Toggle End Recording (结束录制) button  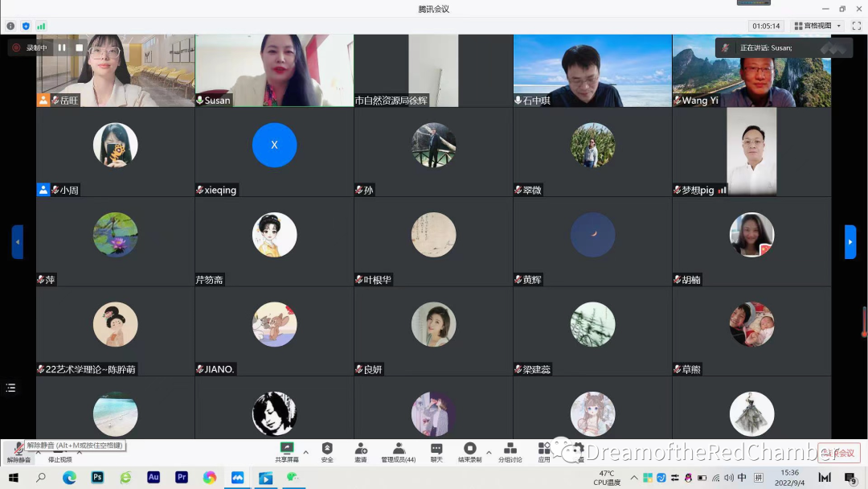click(470, 451)
